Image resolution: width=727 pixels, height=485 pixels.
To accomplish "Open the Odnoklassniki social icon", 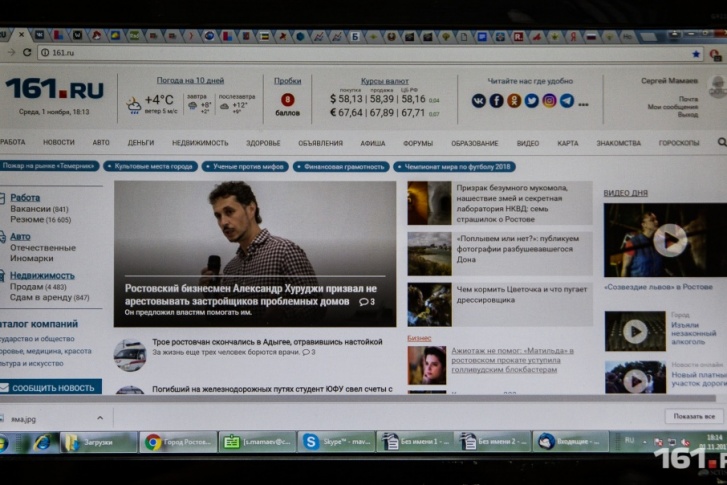I will (514, 101).
